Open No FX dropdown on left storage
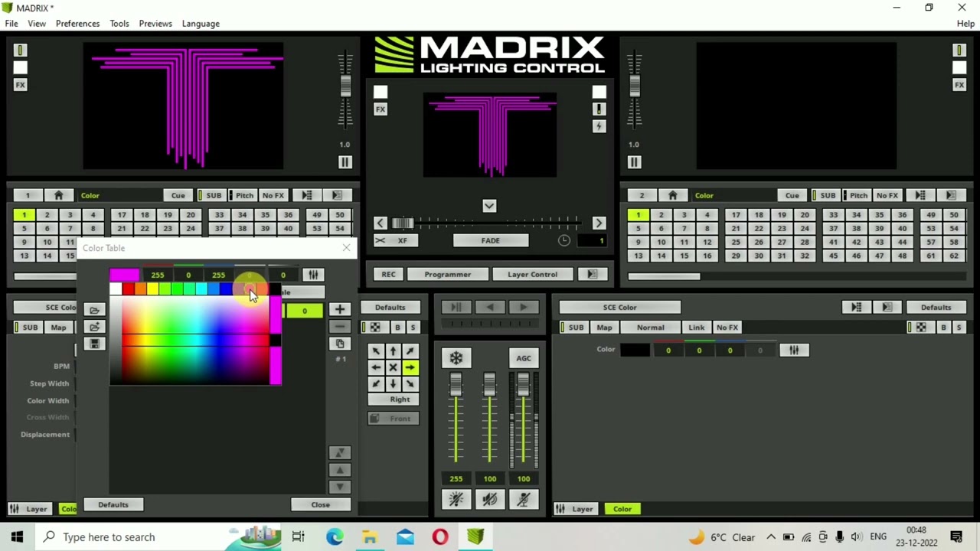Viewport: 980px width, 551px height. coord(273,195)
